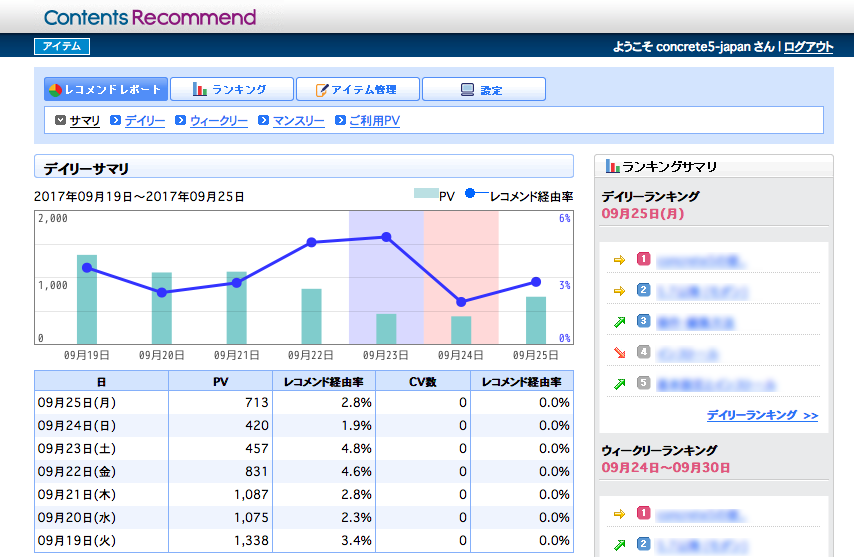Open the ご利用PV report tab

tap(374, 120)
